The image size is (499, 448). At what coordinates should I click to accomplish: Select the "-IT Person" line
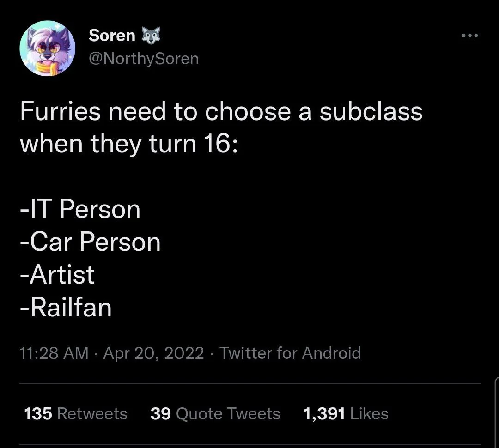click(80, 209)
